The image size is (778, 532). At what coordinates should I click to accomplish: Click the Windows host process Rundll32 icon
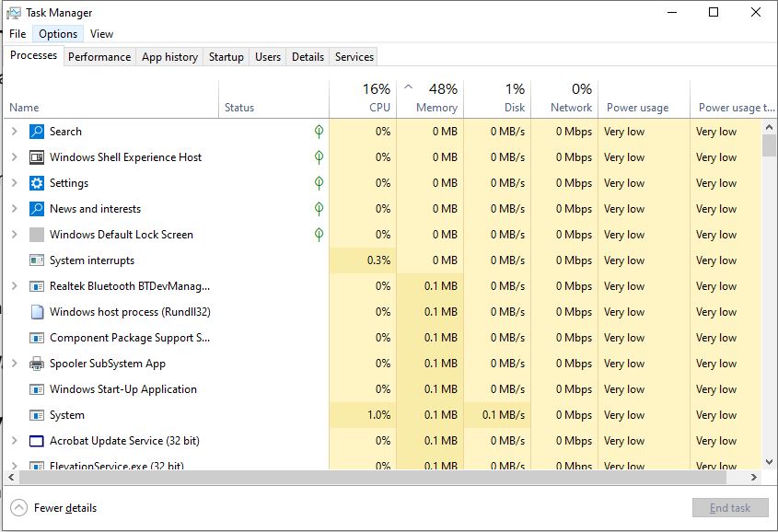pos(37,312)
